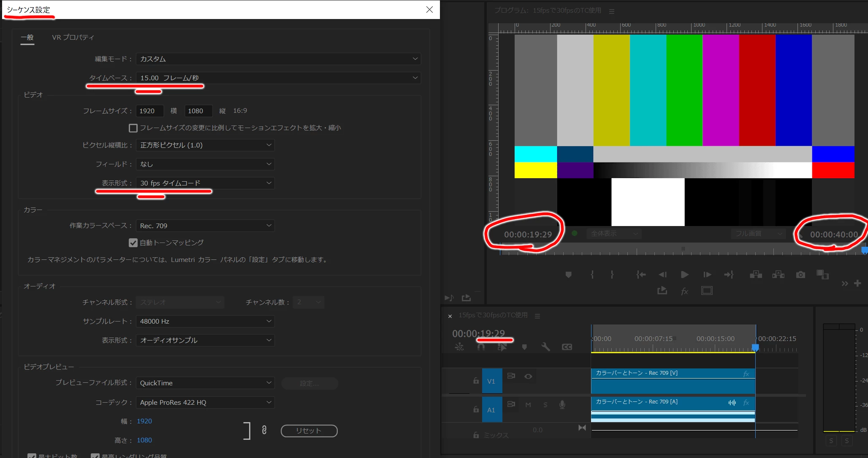The width and height of the screenshot is (868, 458).
Task: Open timeline display settings wrench icon
Action: 545,347
